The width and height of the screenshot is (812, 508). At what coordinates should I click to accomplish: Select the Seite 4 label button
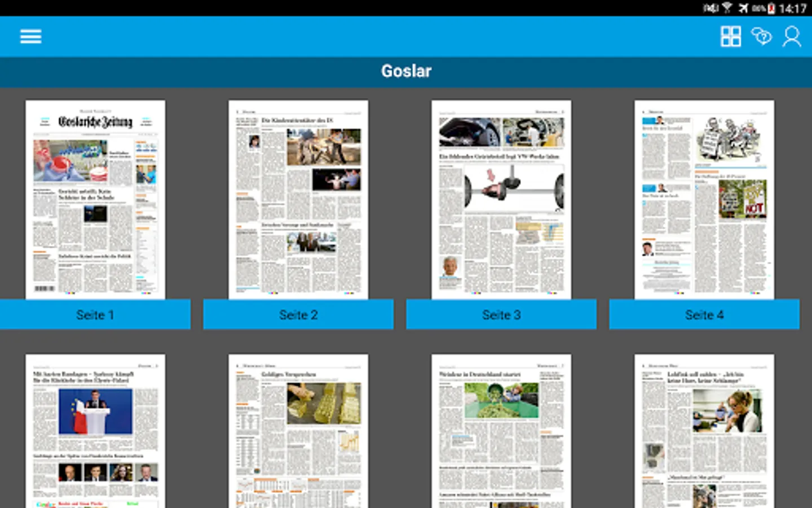click(x=704, y=314)
